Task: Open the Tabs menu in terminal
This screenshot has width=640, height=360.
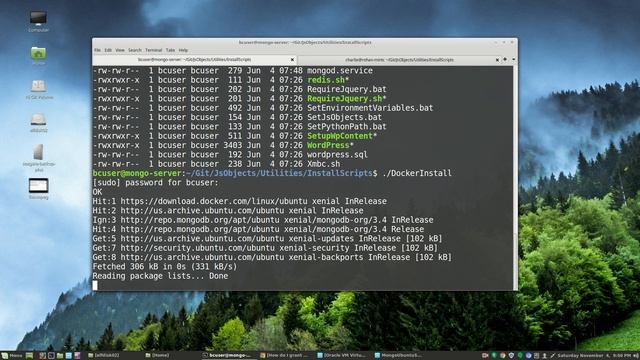Action: (170, 50)
